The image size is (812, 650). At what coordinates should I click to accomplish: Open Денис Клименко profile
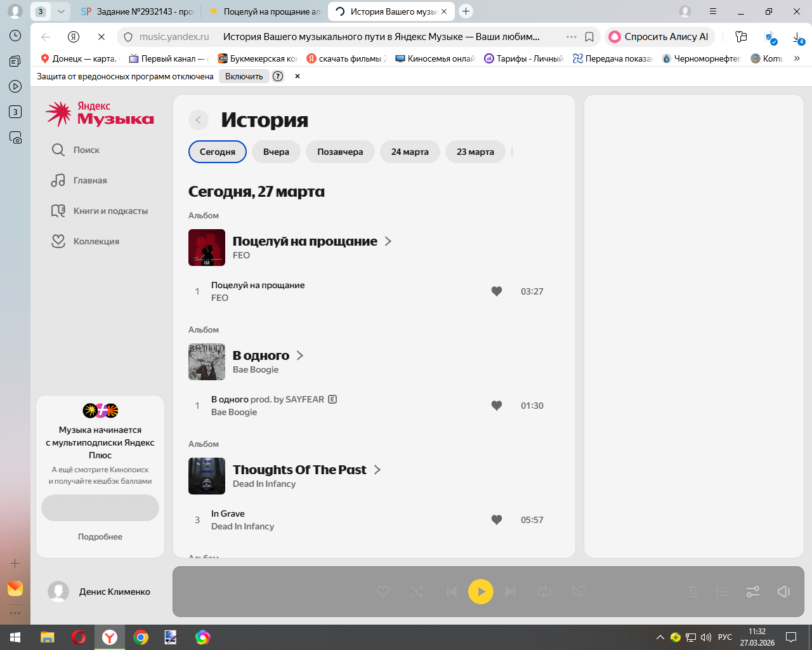(x=100, y=592)
